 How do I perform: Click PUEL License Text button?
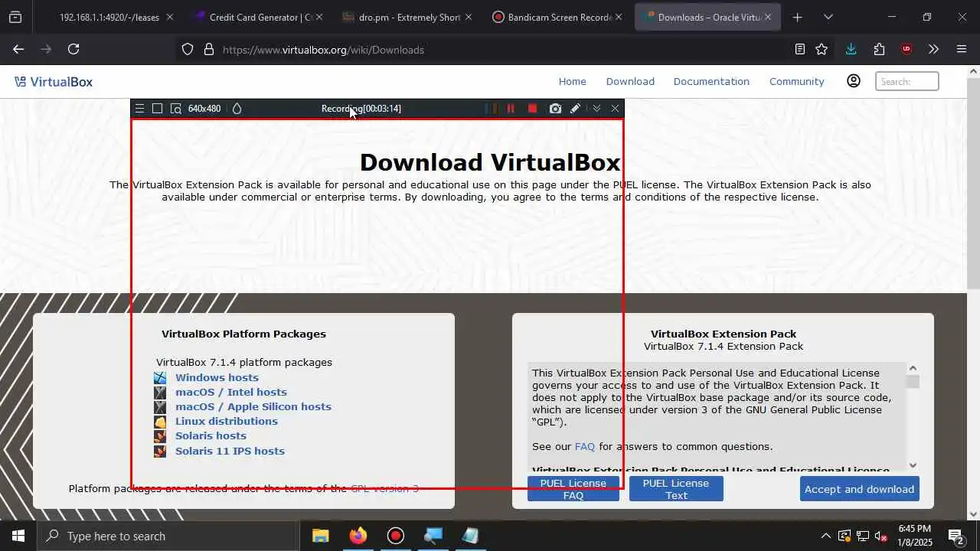[x=676, y=489]
